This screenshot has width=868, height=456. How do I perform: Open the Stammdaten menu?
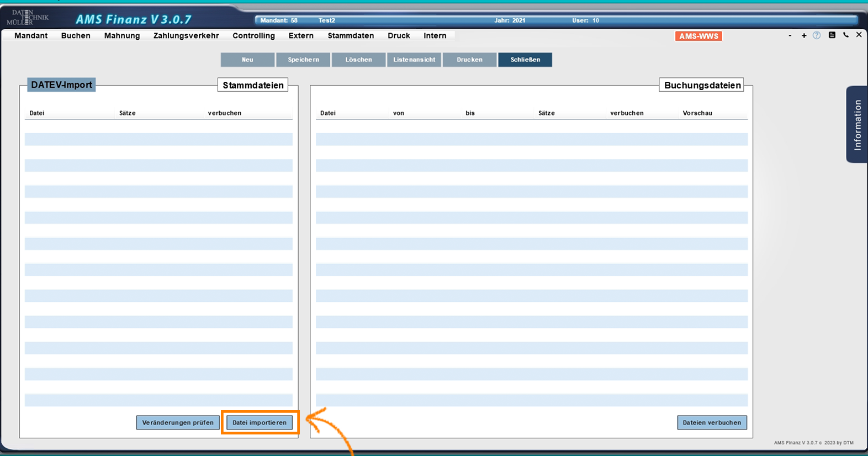351,35
